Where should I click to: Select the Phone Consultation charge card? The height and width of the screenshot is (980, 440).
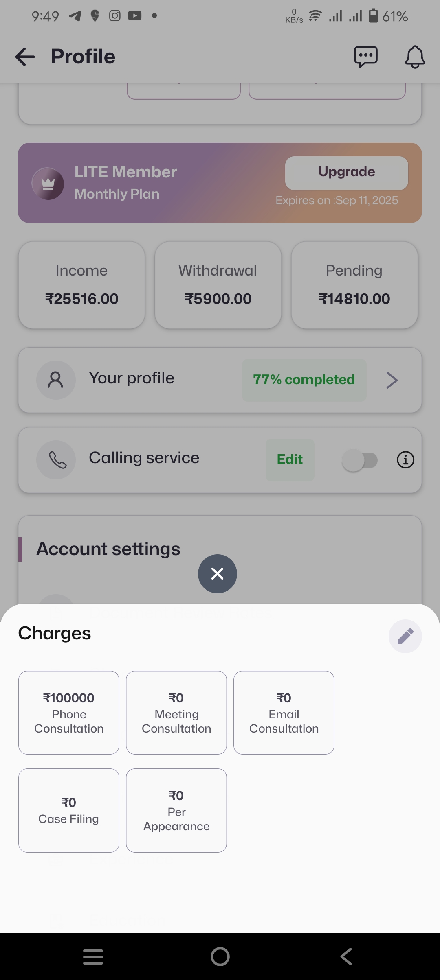[69, 712]
